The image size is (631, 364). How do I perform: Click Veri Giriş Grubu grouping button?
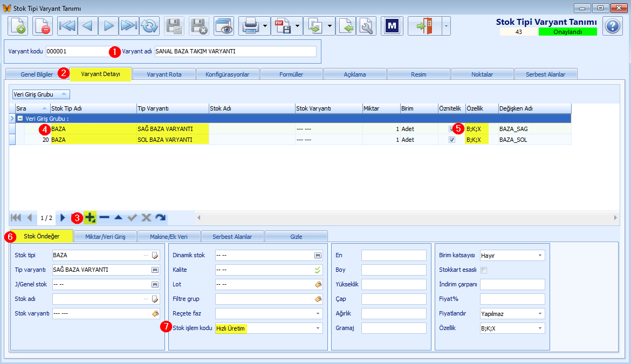pyautogui.click(x=41, y=94)
